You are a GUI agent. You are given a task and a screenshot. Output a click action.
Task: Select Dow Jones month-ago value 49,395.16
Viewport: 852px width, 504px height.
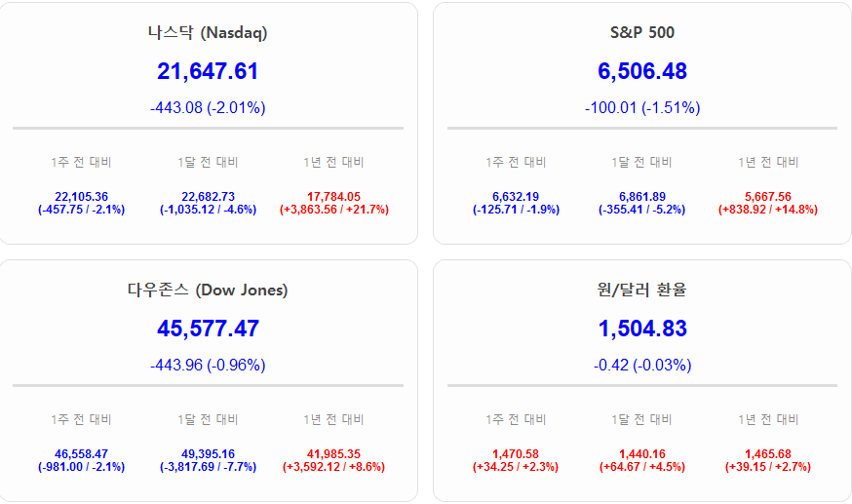point(208,453)
